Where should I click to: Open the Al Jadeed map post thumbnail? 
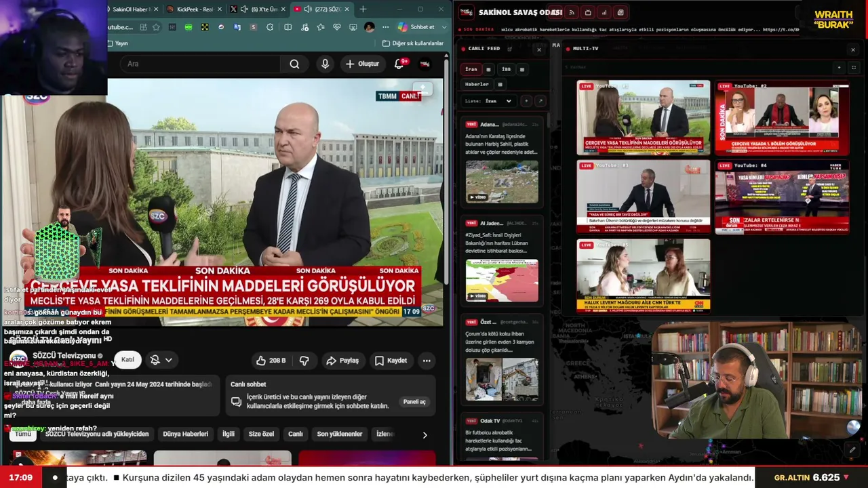[x=502, y=281]
